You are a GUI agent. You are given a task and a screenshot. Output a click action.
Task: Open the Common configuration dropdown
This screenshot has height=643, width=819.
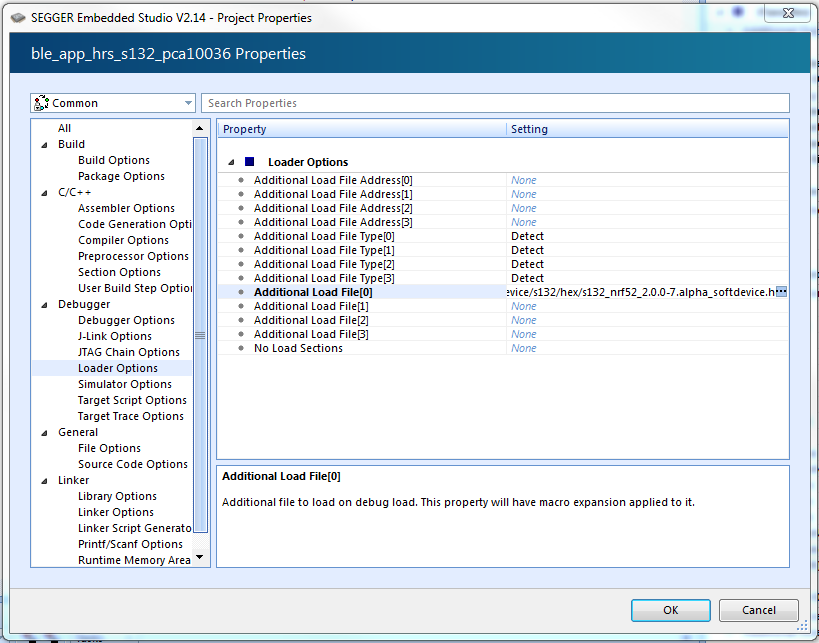click(113, 103)
